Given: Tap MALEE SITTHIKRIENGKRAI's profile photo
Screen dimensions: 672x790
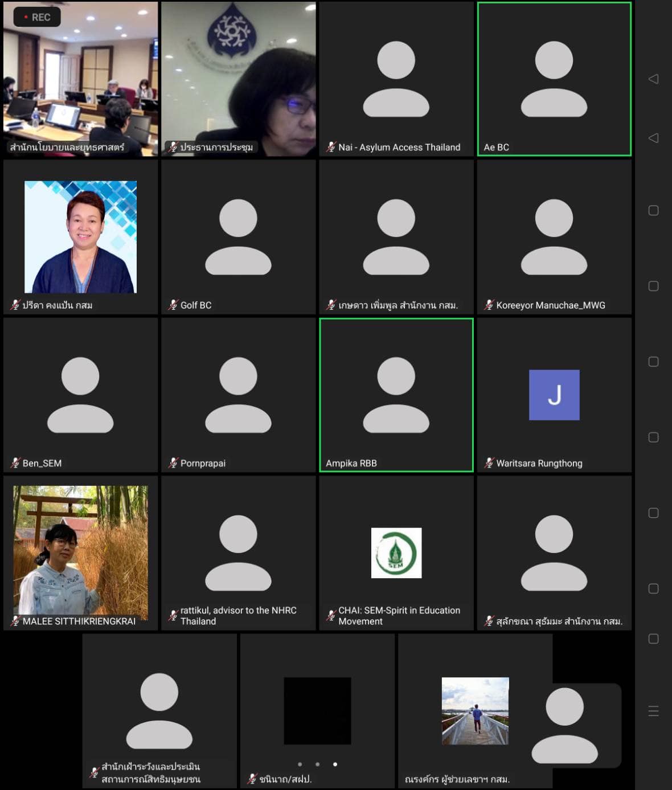Looking at the screenshot, I should click(x=80, y=550).
